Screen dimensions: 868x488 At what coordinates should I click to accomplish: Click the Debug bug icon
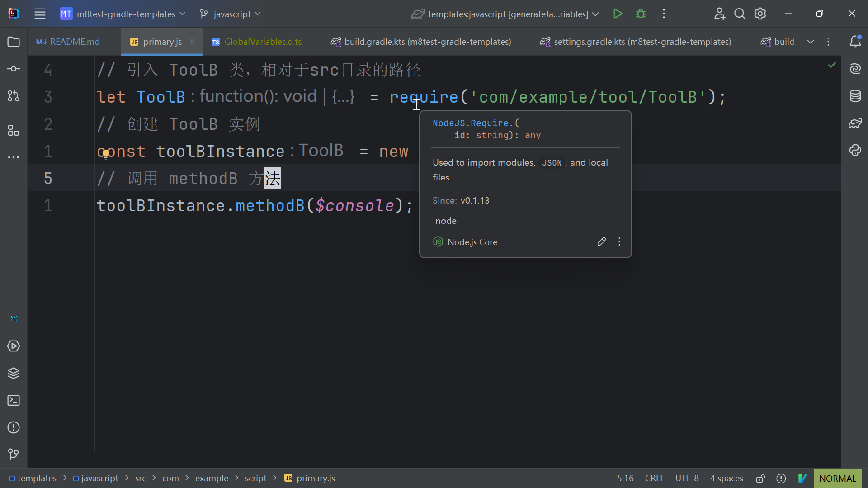click(641, 14)
